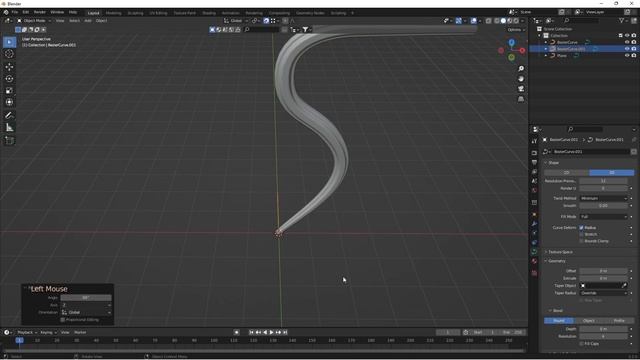
Task: Click the viewport zoom magnifier icon
Action: click(521, 69)
